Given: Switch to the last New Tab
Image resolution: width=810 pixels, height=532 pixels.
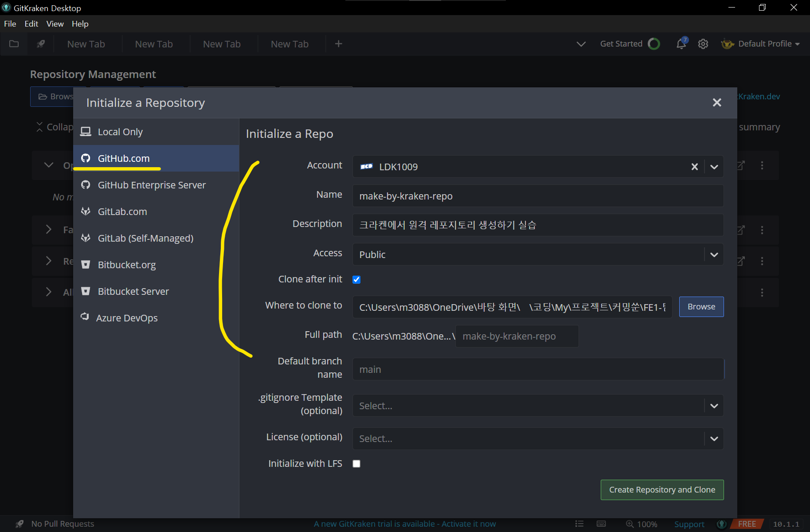Looking at the screenshot, I should pos(290,44).
